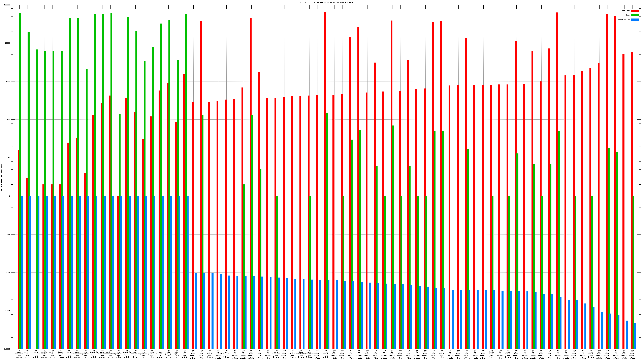Click the 'psbl.surriel.com origin' x-axis label
Screen dimensions: 644x362
click(160, 354)
